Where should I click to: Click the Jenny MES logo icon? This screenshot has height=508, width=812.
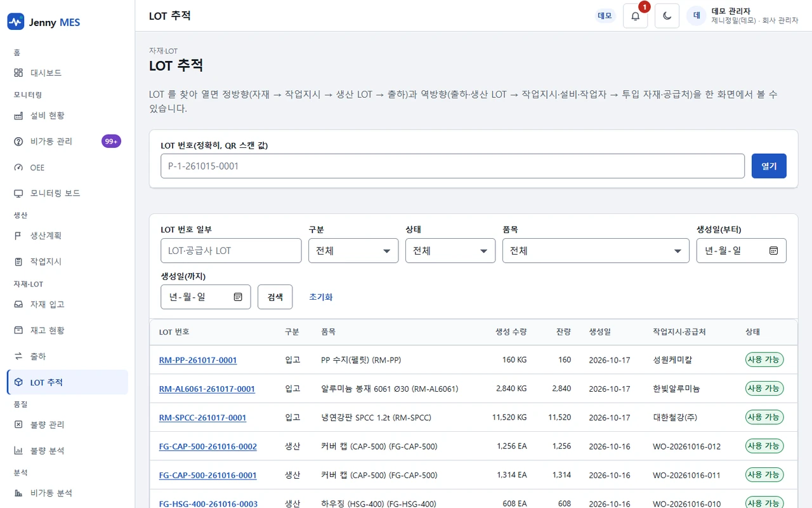pos(16,22)
